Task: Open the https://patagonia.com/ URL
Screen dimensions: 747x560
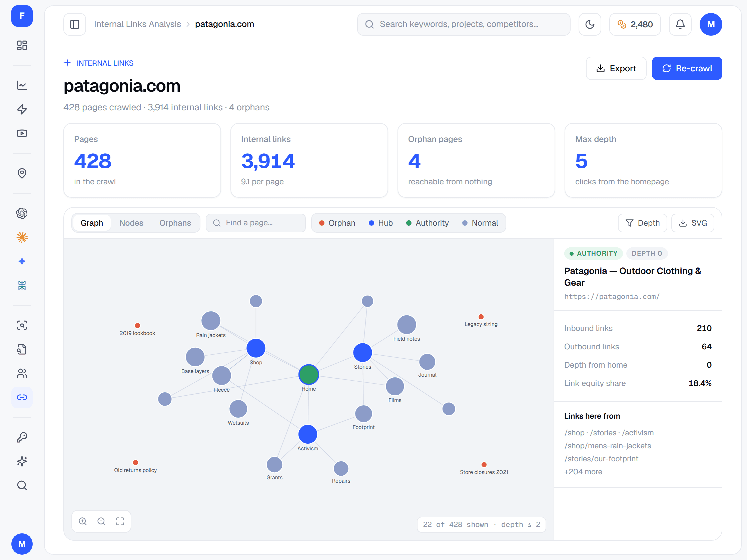Action: (612, 297)
